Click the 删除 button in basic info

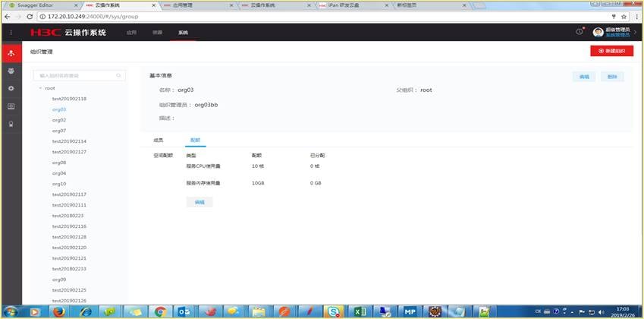pyautogui.click(x=612, y=77)
